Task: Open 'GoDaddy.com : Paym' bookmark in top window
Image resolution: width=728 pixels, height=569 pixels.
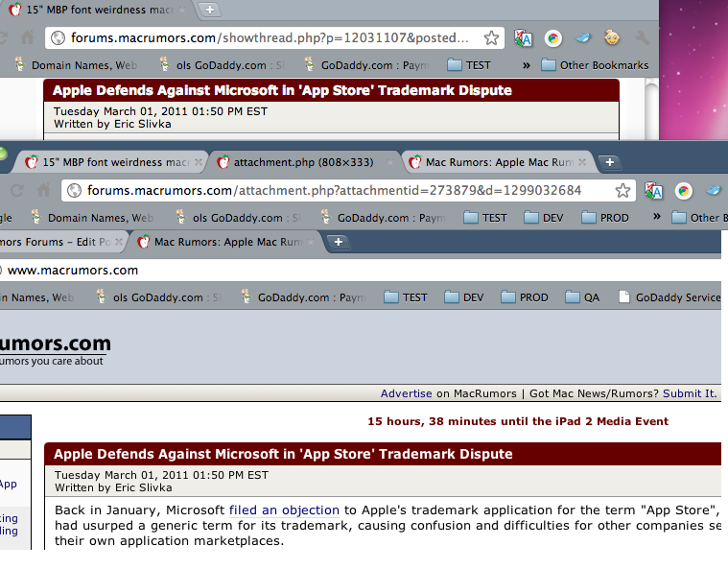Action: 366,65
